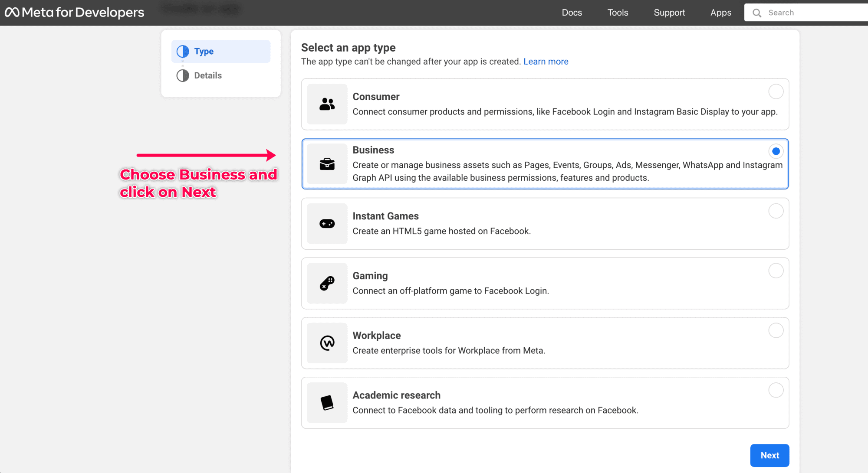This screenshot has height=473, width=868.
Task: Select the Instant Games radio button
Action: point(776,211)
